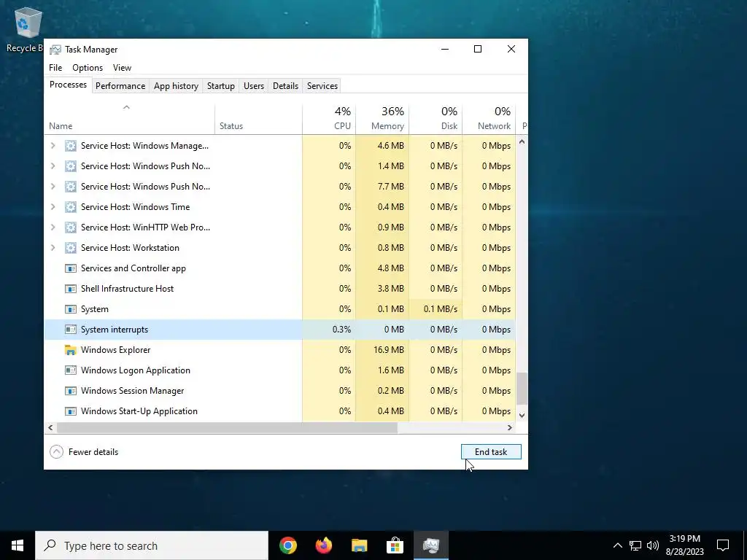Switch to the Performance tab
Screen dimensions: 747x560
(120, 86)
